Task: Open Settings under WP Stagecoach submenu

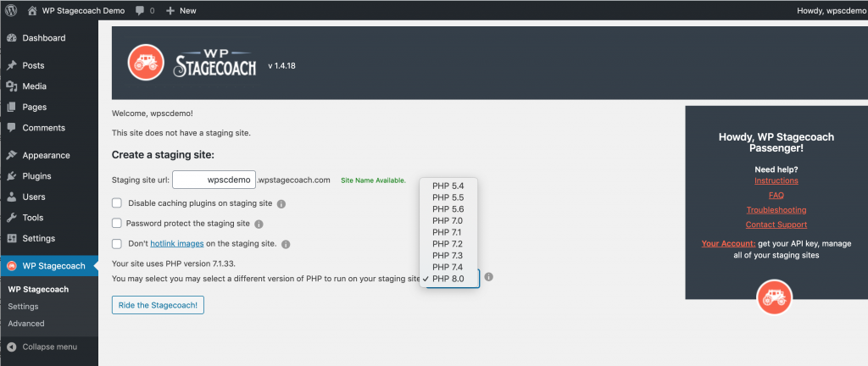Action: coord(23,307)
